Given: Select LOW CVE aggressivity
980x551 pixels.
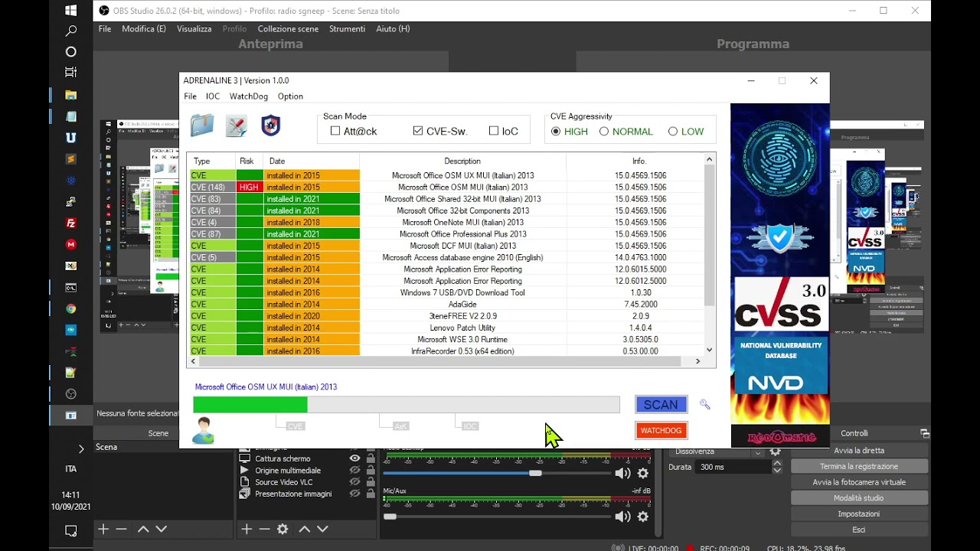Looking at the screenshot, I should (x=673, y=132).
